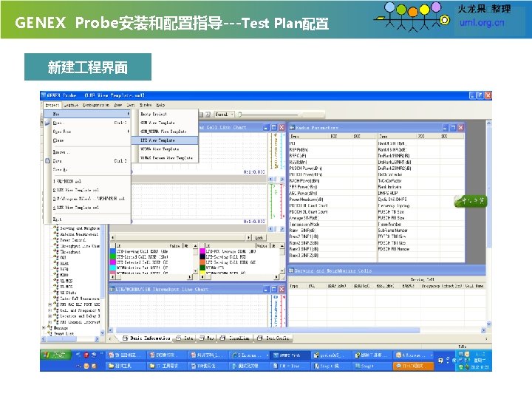Screen dimensions: 532x399
Task: Click orange swatch for LTE-Serving Cell RSRQ
Action: 202,262
